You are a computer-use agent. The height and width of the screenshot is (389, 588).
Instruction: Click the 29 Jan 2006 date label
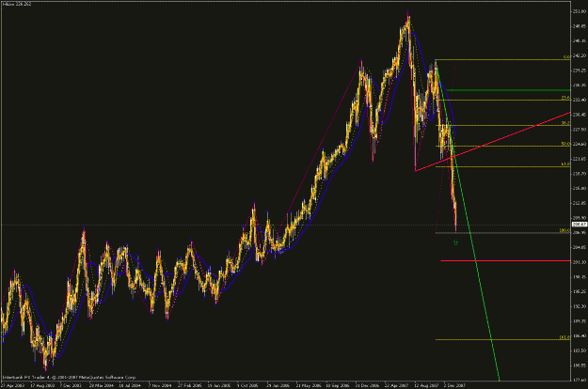pos(278,385)
